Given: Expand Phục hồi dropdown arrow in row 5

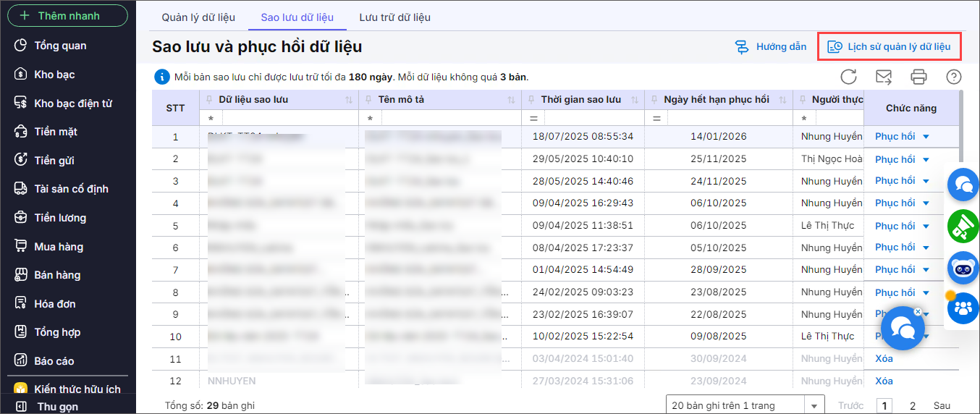Looking at the screenshot, I should coord(926,226).
